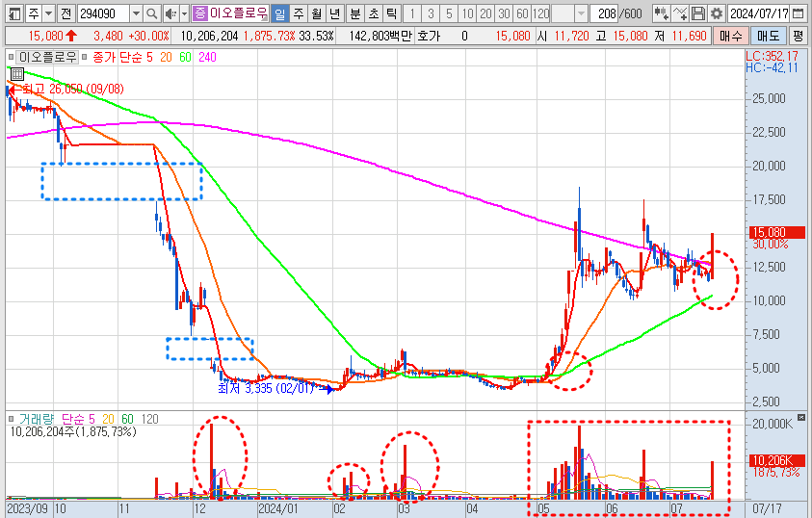Click the 최저 3,335 (02/01) annotation
Viewport: 812px width, 518px height.
click(266, 388)
